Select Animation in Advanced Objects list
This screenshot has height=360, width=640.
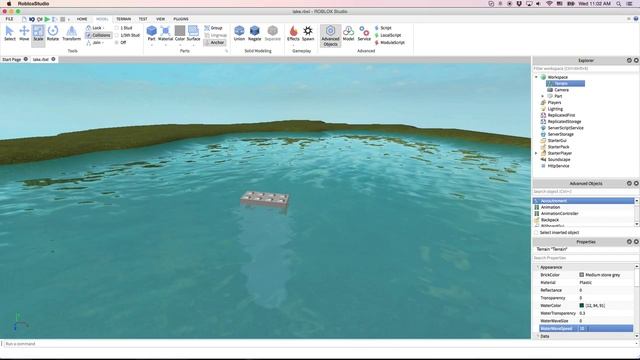584,207
